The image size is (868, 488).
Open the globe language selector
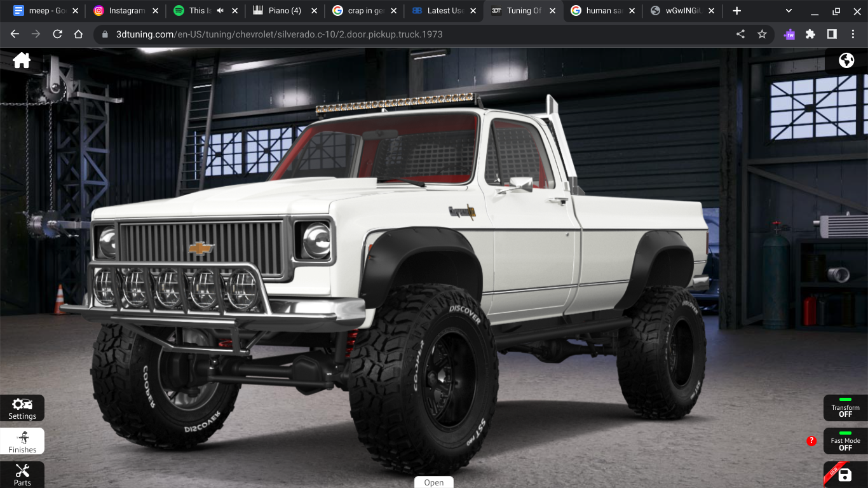pos(846,60)
